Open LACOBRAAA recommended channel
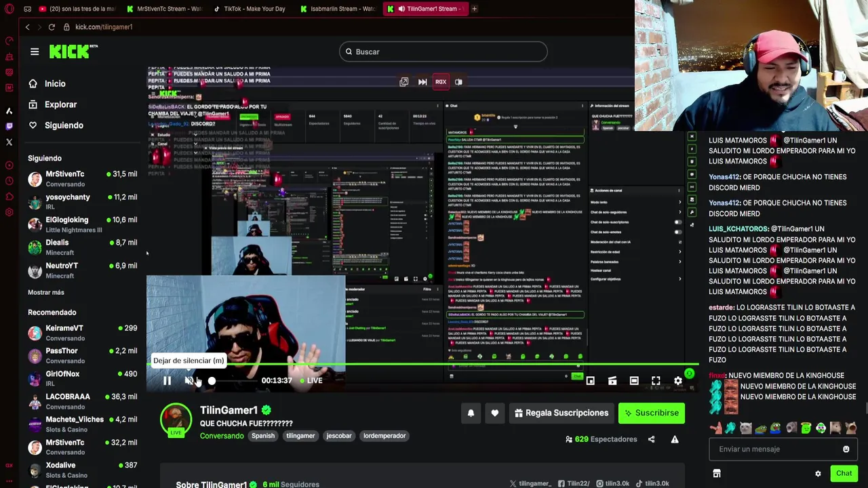The image size is (868, 488). [x=83, y=401]
